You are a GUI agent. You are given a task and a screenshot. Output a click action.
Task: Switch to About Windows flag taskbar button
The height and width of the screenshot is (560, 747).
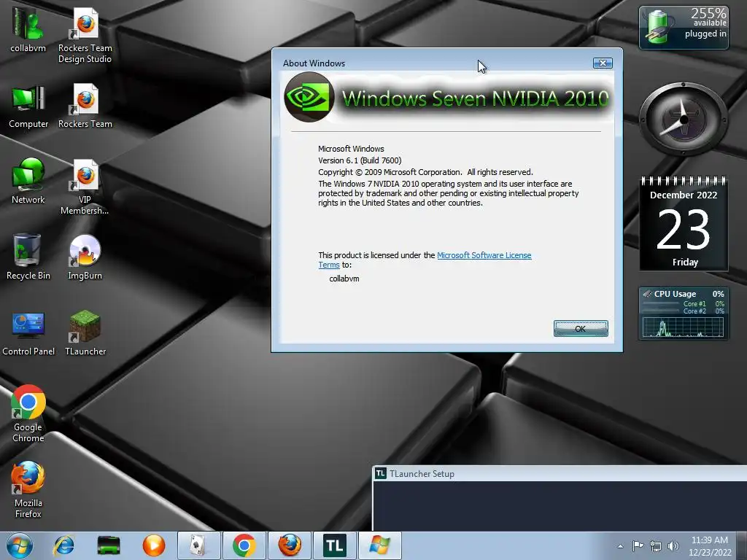click(x=379, y=545)
